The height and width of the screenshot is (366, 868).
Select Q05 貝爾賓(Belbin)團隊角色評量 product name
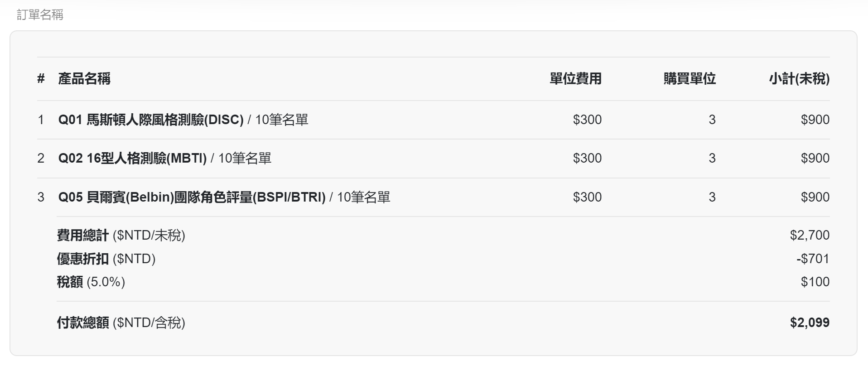click(x=192, y=197)
